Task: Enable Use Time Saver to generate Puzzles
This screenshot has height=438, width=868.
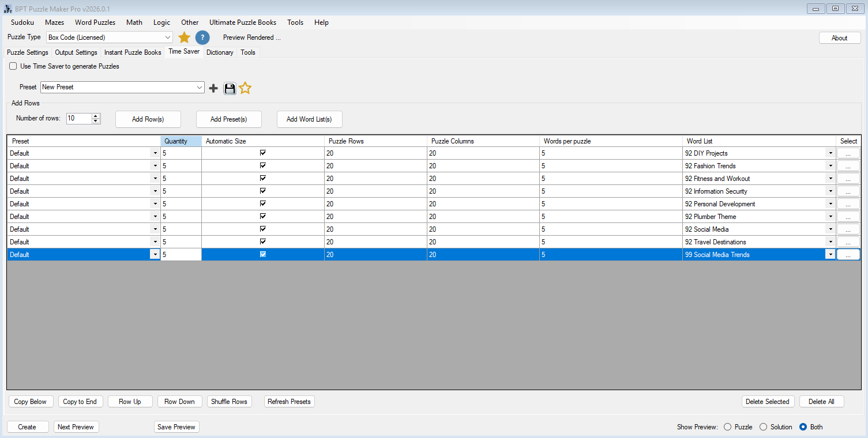Action: 13,66
